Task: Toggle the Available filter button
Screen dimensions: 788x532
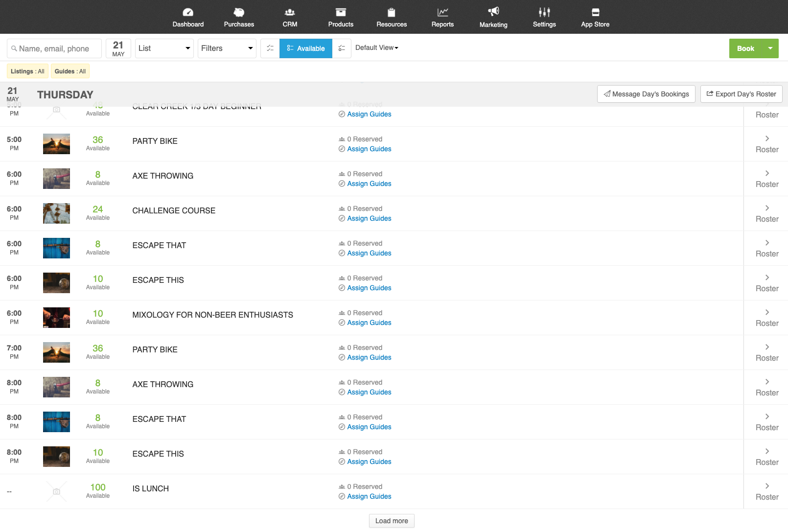Action: coord(306,48)
